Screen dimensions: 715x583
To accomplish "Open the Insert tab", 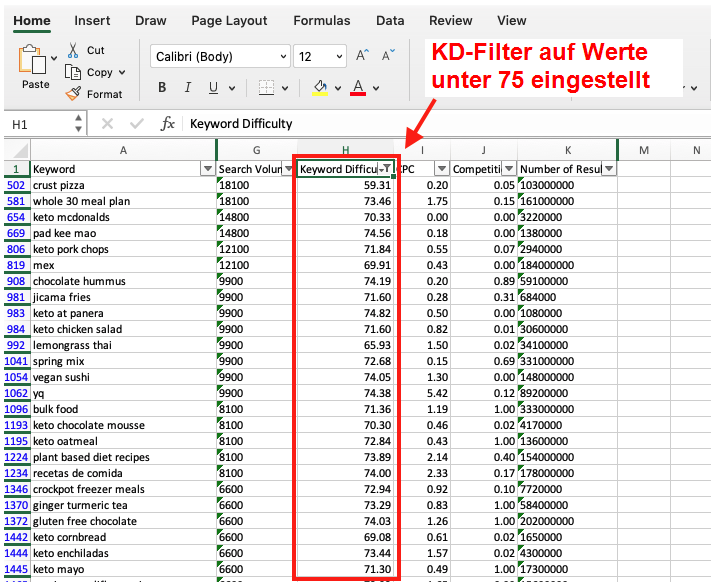I will click(92, 21).
